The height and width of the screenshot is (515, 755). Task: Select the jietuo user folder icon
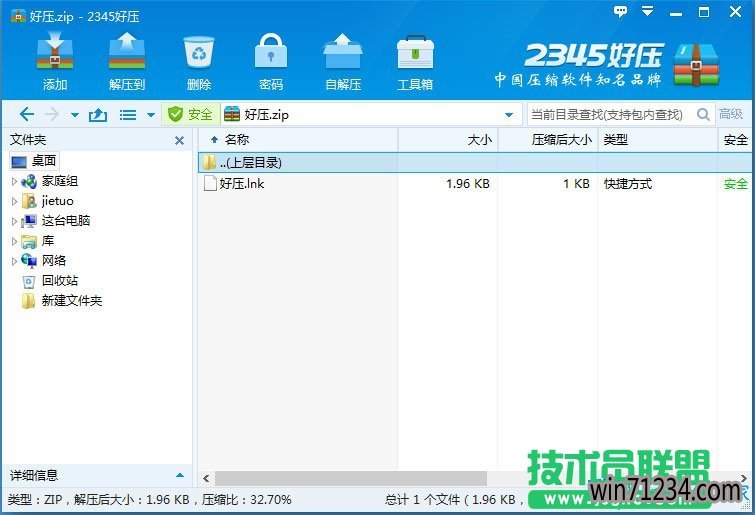pyautogui.click(x=29, y=201)
